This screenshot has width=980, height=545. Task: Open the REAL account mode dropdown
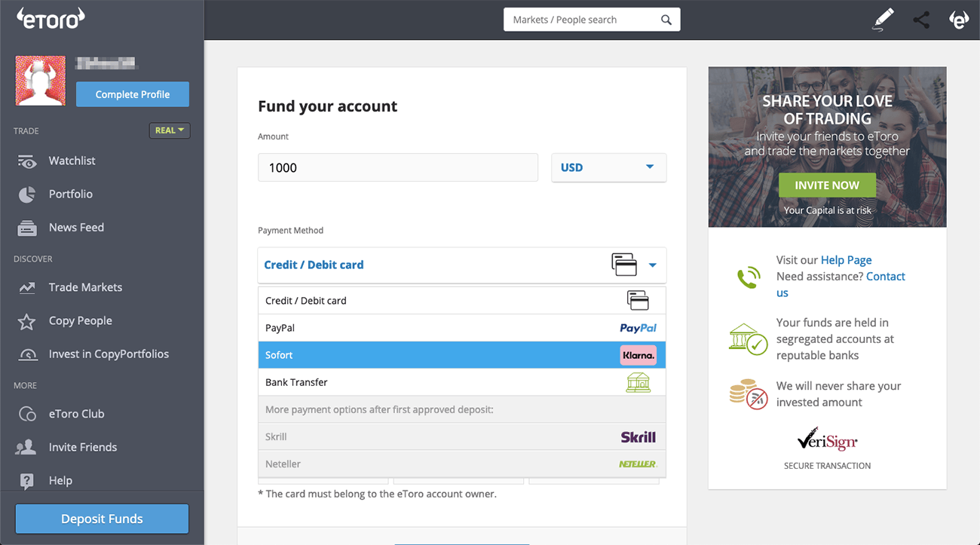170,130
